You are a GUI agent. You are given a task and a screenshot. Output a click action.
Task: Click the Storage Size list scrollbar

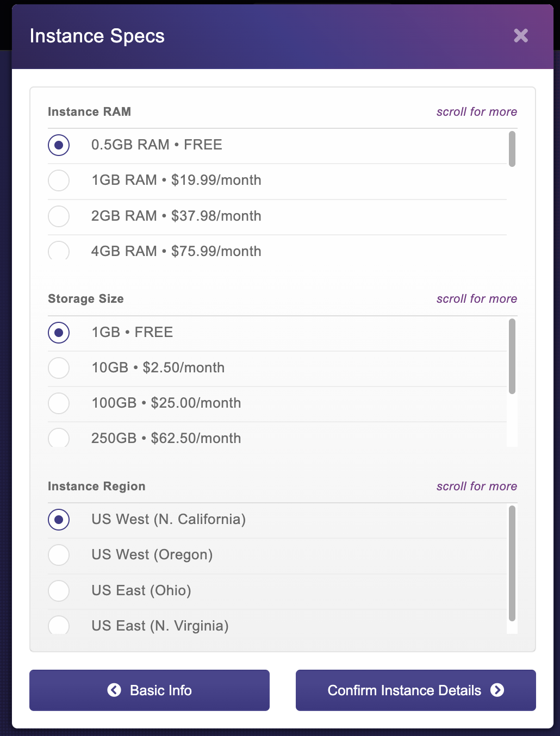(512, 356)
